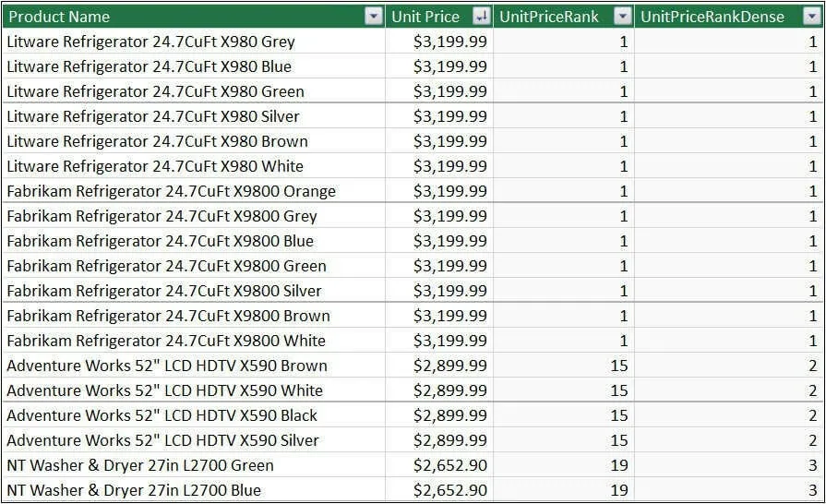The image size is (826, 504).
Task: Expand the UnitPriceRank filter dropdown
Action: (623, 17)
